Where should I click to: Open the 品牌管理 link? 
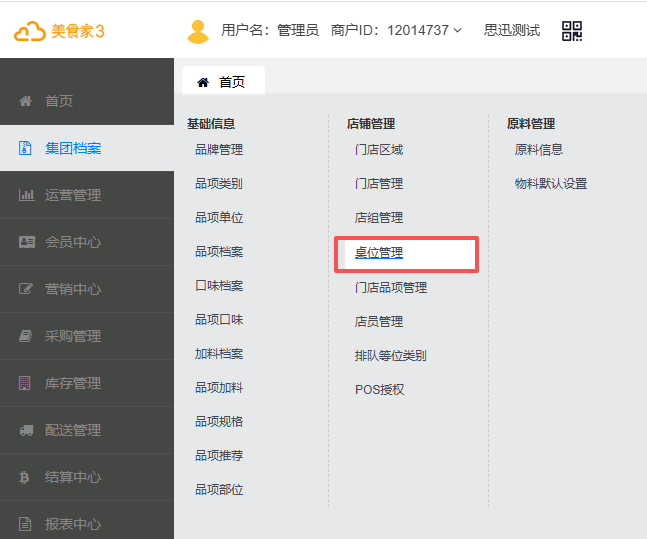tap(219, 150)
